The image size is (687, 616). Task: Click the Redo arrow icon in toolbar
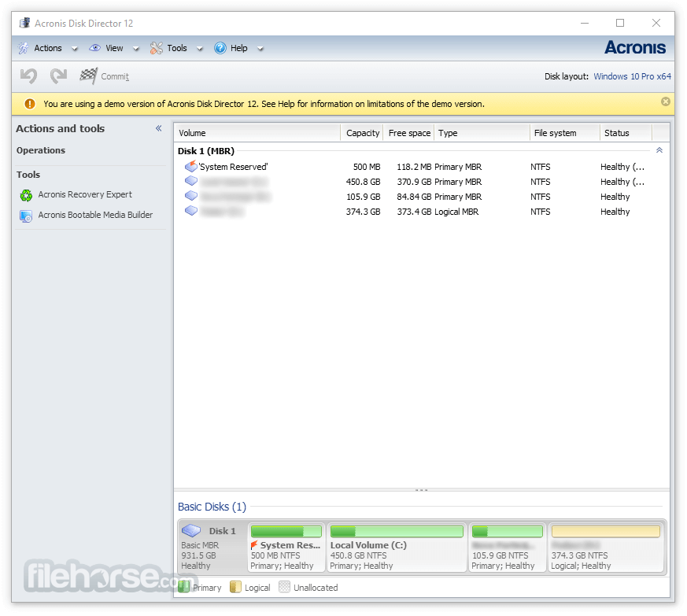58,76
